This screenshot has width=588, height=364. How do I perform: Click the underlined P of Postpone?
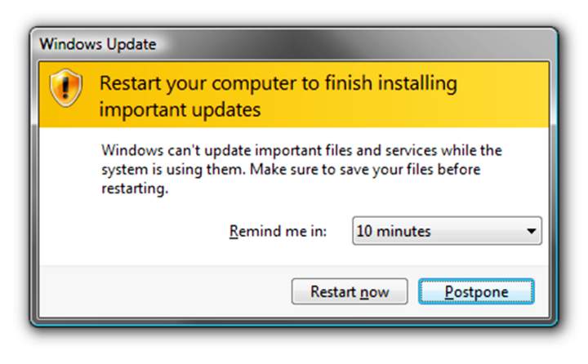[449, 291]
